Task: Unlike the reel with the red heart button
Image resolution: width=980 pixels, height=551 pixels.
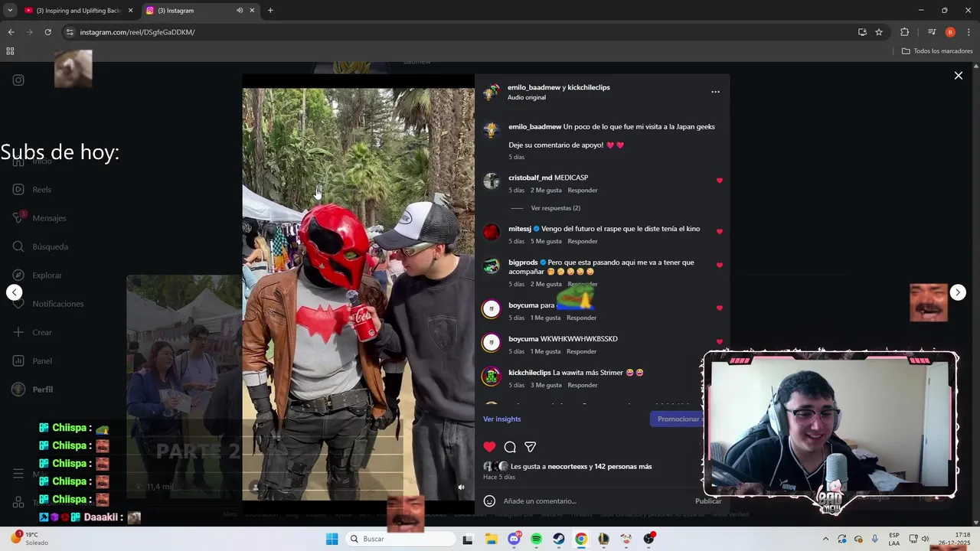Action: (x=489, y=447)
